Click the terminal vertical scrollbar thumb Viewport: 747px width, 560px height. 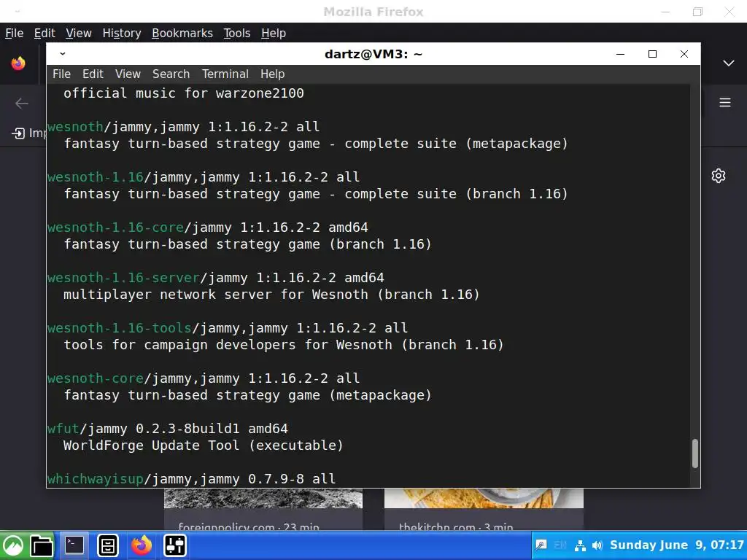(695, 454)
